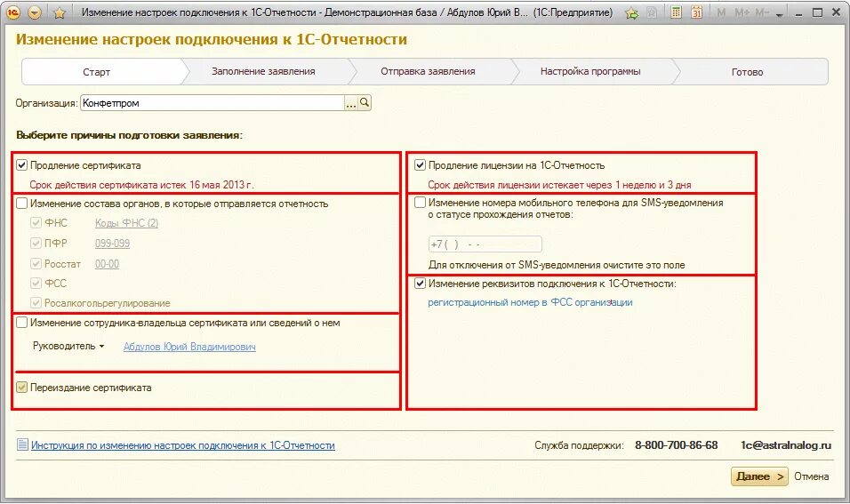This screenshot has height=504, width=850.
Task: Open the Коды ФНС (2) link
Action: tap(126, 223)
